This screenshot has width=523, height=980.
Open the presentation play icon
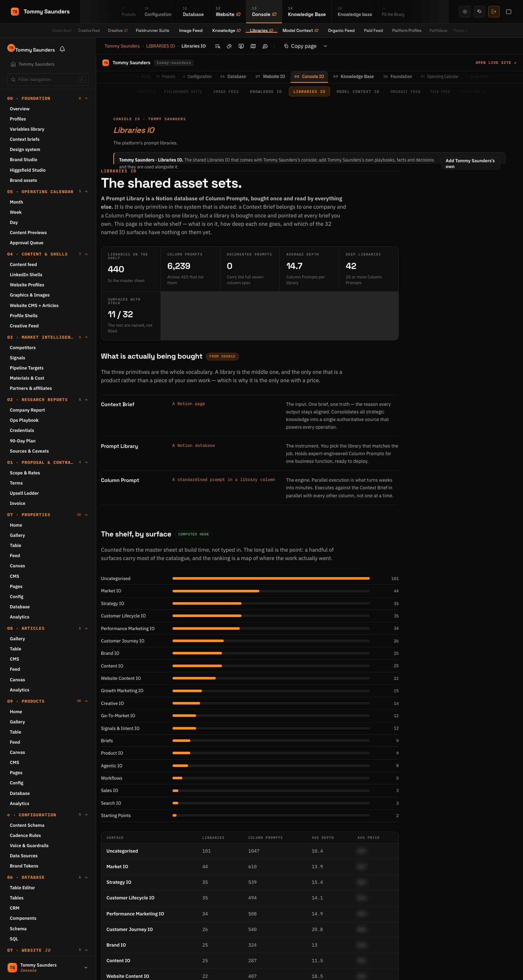(x=241, y=46)
